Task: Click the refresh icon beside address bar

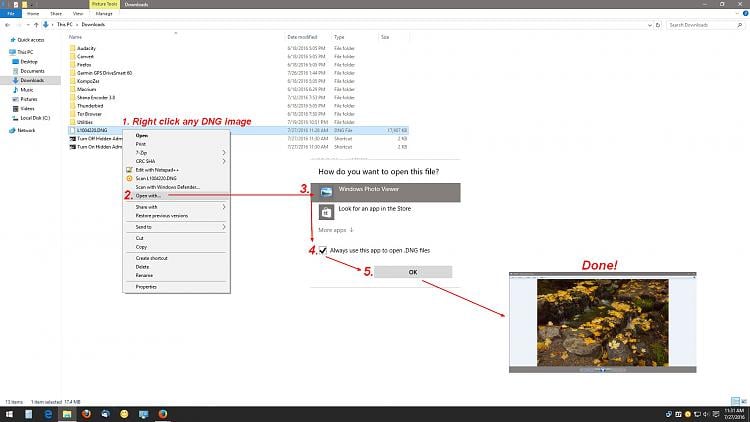Action: 658,25
